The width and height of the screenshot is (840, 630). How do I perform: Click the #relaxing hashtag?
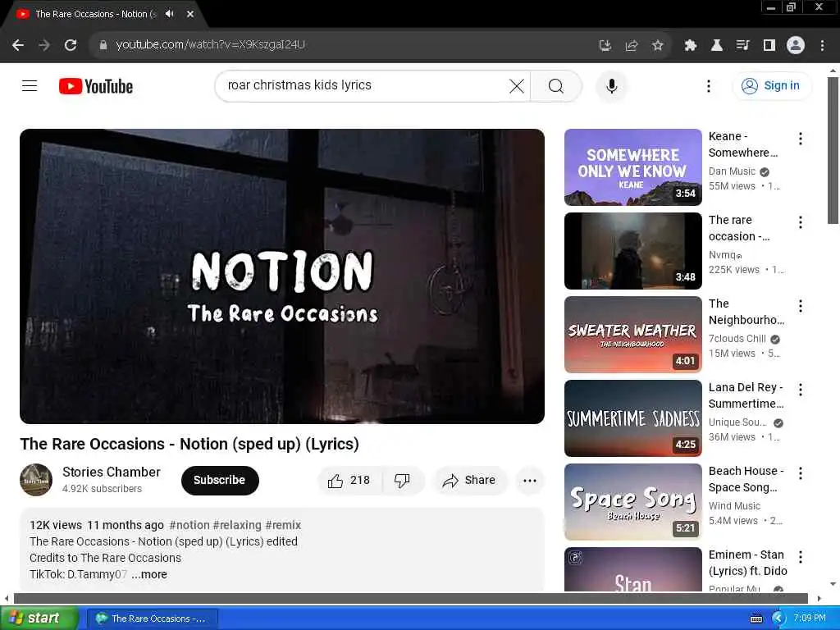pyautogui.click(x=237, y=525)
